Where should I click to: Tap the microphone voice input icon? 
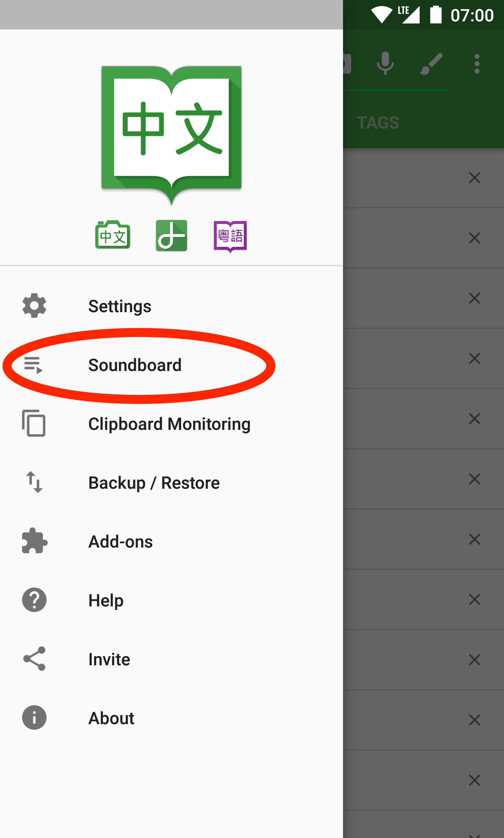[x=385, y=63]
